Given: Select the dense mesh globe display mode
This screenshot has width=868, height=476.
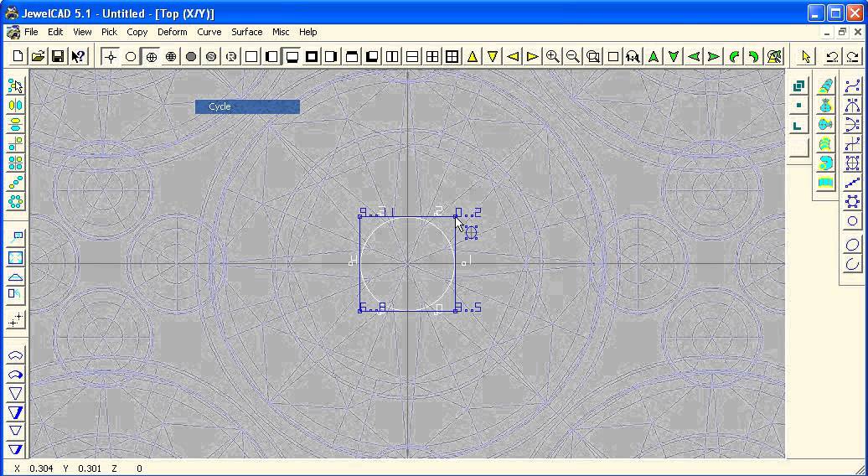Looking at the screenshot, I should (171, 56).
